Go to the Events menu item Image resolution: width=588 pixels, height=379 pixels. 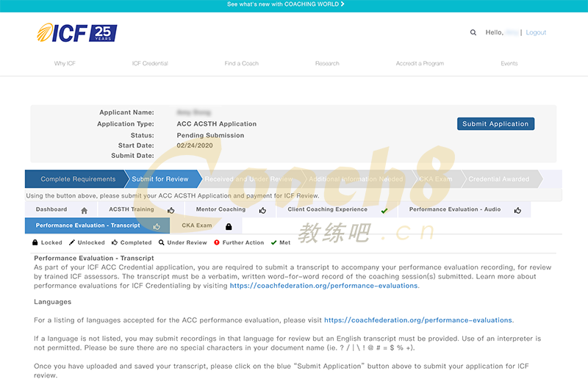tap(509, 64)
